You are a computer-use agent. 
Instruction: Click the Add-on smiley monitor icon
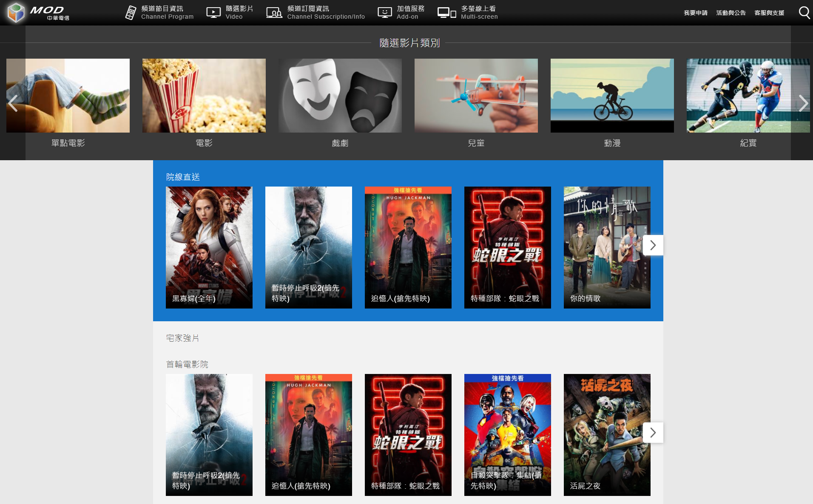pyautogui.click(x=385, y=13)
